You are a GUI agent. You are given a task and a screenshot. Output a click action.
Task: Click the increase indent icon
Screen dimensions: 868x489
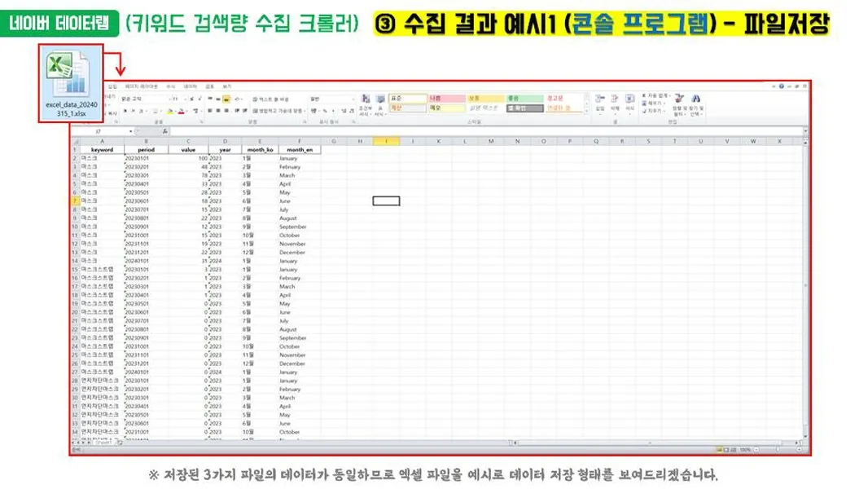coord(245,111)
